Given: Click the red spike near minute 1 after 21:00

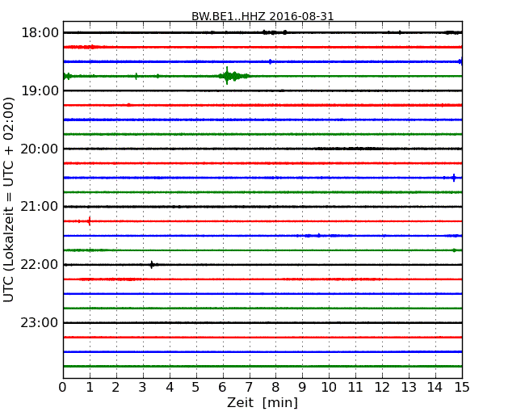Looking at the screenshot, I should click(89, 221).
